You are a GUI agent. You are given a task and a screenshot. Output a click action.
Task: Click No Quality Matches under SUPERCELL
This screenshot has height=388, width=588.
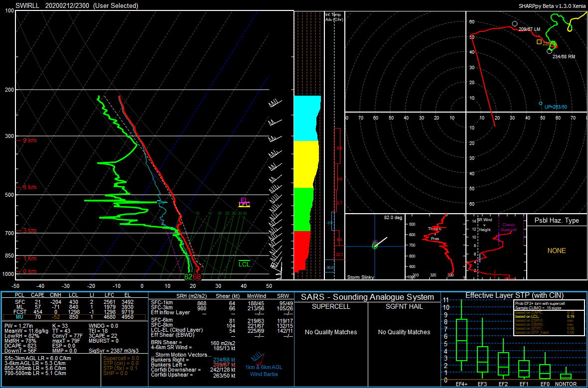(331, 332)
